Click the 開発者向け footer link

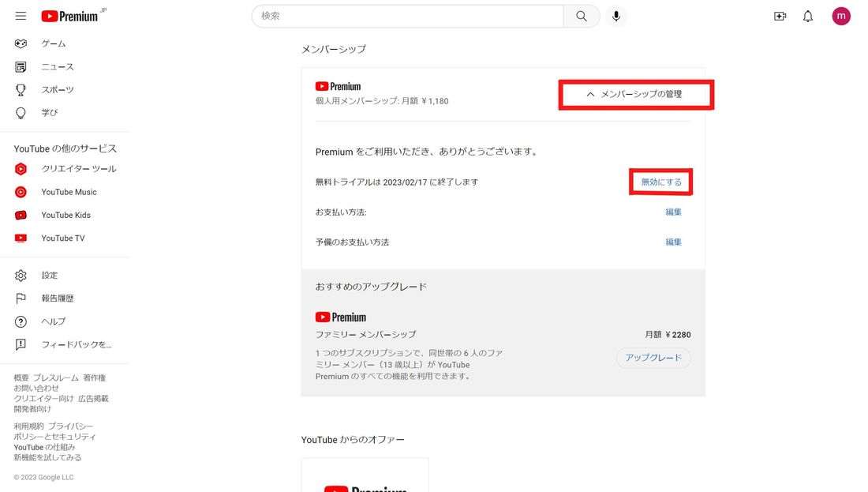click(x=32, y=409)
